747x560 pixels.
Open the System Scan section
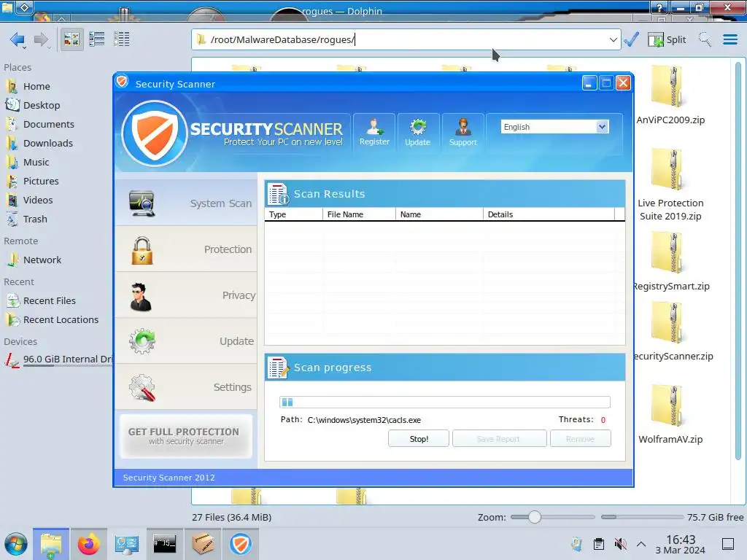(x=186, y=203)
